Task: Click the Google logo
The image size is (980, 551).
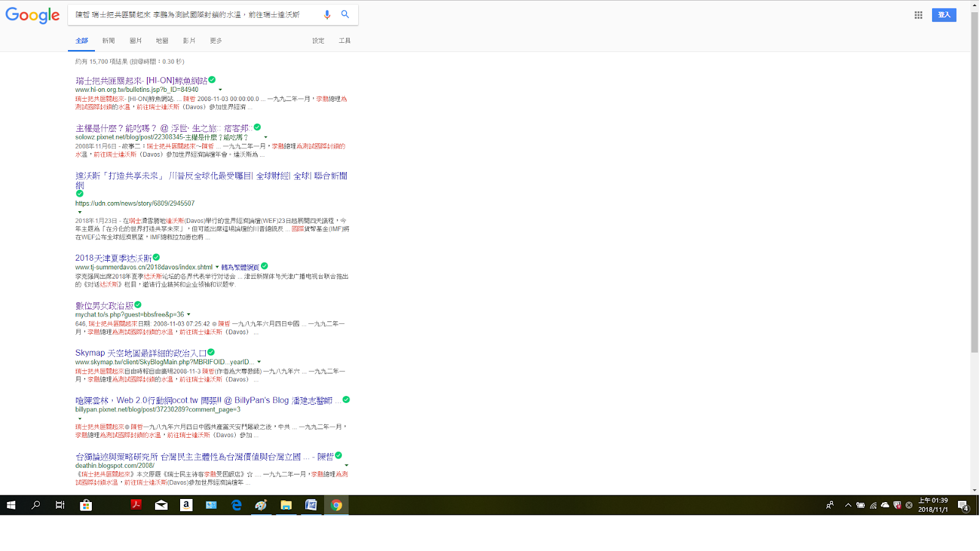Action: pos(32,15)
